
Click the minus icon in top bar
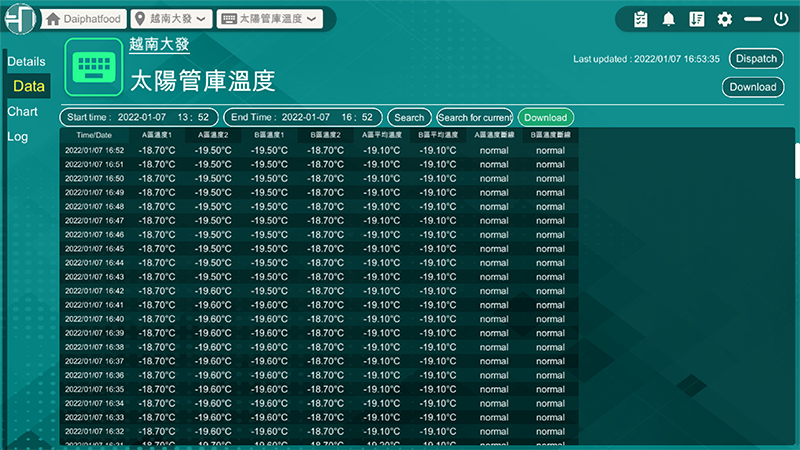(x=753, y=19)
